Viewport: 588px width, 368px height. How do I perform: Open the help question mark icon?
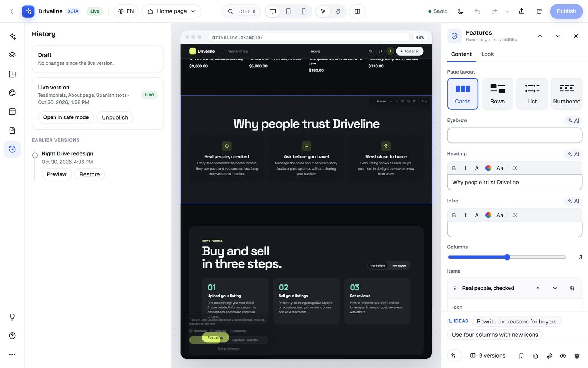point(12,336)
